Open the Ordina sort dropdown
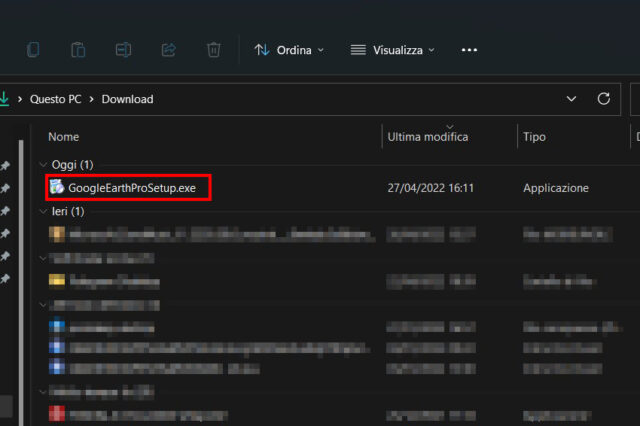Image resolution: width=640 pixels, height=426 pixels. (x=289, y=49)
